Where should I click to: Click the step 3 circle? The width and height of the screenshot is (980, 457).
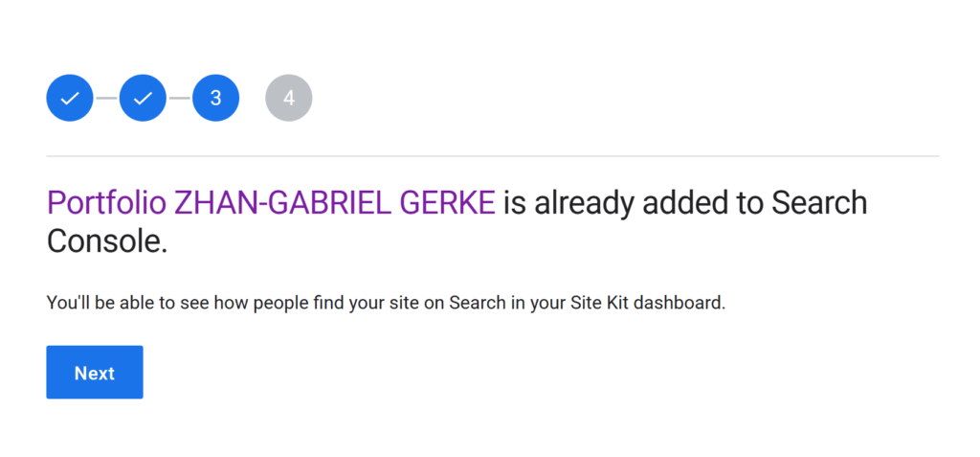pyautogui.click(x=215, y=98)
